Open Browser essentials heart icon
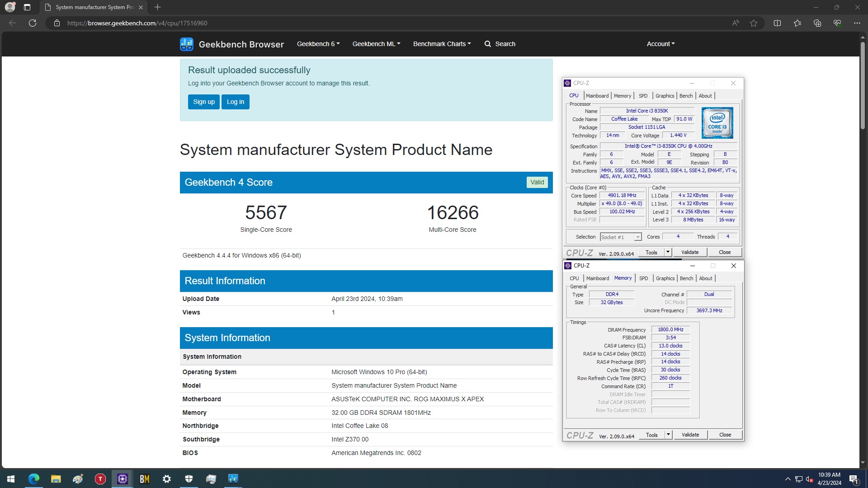 [x=837, y=23]
